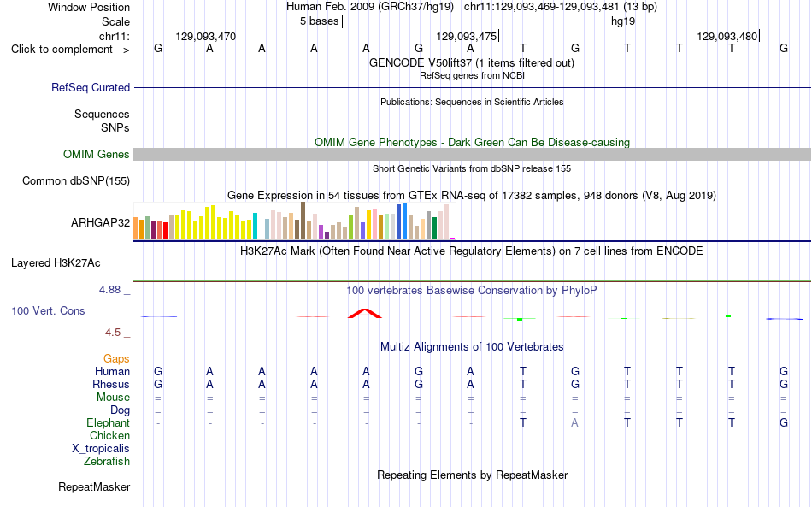
Task: Select the Sequences track label
Action: click(x=102, y=114)
